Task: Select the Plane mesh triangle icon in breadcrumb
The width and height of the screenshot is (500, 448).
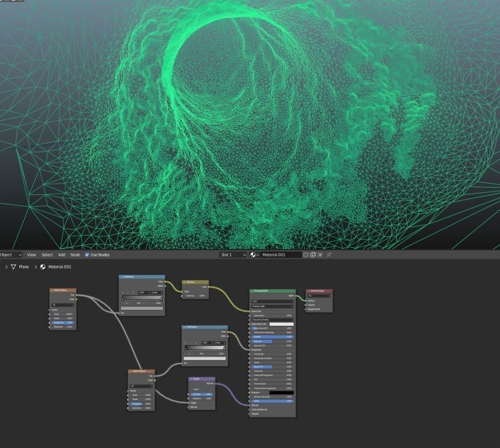Action: pyautogui.click(x=13, y=267)
